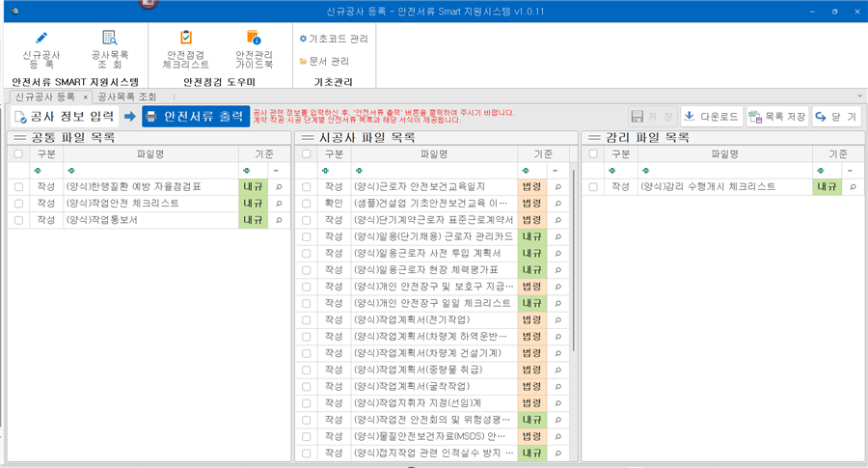The width and height of the screenshot is (868, 468).
Task: Click scrollbar of 시공사 파일 목록
Action: (573, 261)
